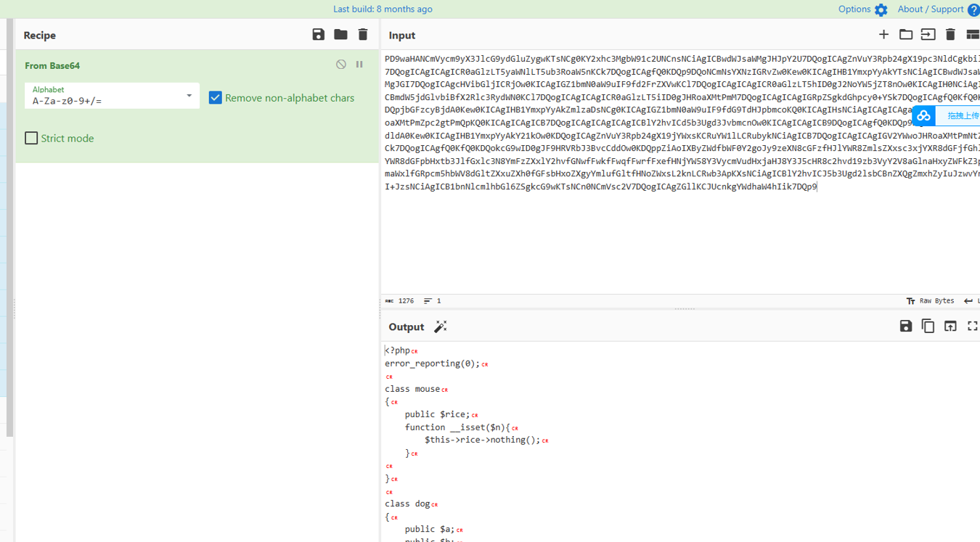980x542 pixels.
Task: Clear the recipe with the trash icon
Action: point(363,35)
